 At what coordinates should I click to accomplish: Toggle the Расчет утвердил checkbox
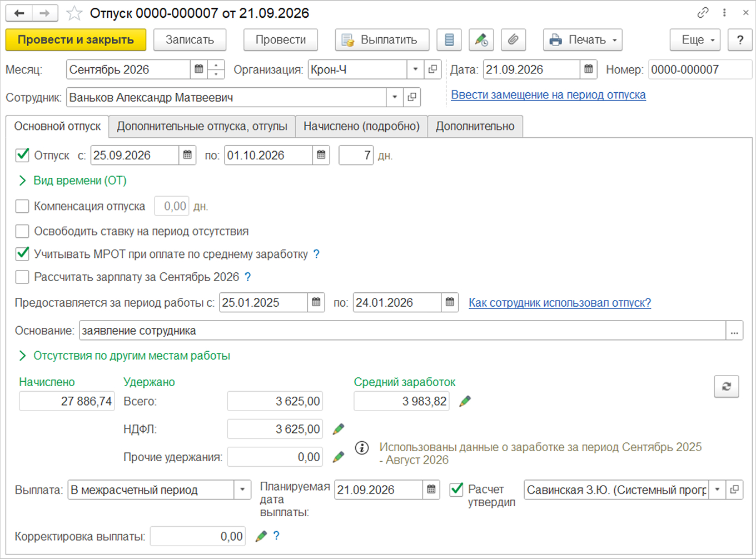(456, 490)
